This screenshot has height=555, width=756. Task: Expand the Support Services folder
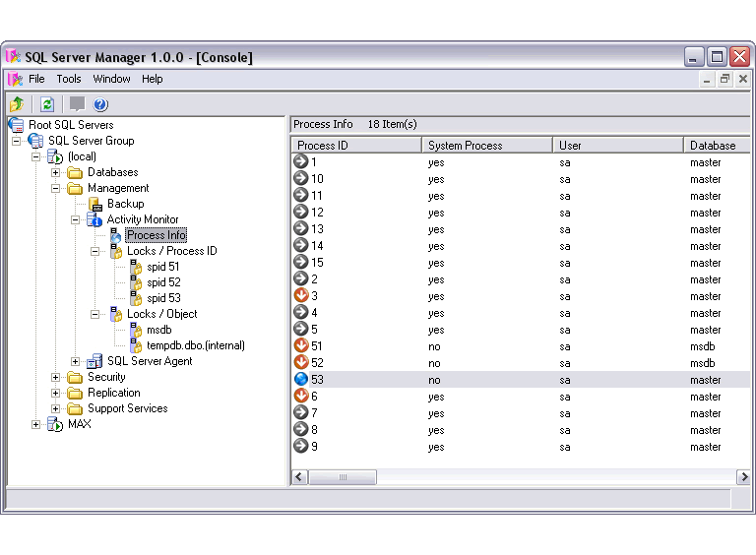tap(55, 409)
